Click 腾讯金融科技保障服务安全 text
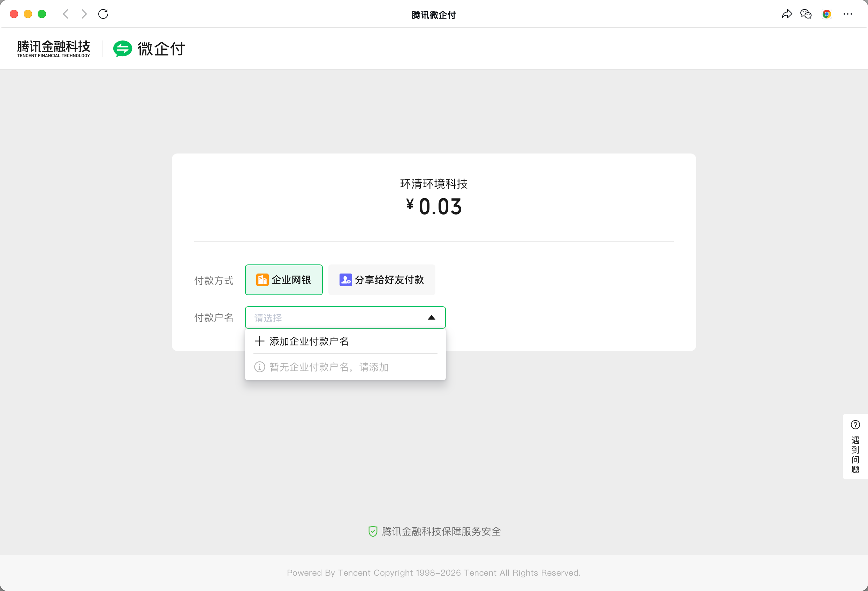Screen dimensions: 868x591 point(441,531)
